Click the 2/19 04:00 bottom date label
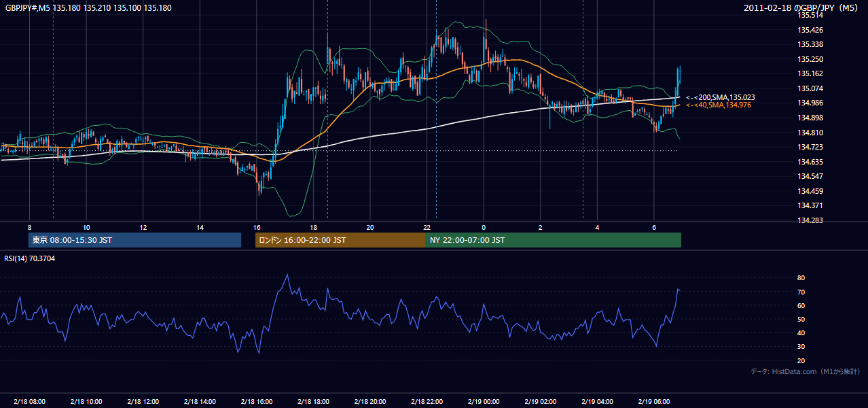 597,402
